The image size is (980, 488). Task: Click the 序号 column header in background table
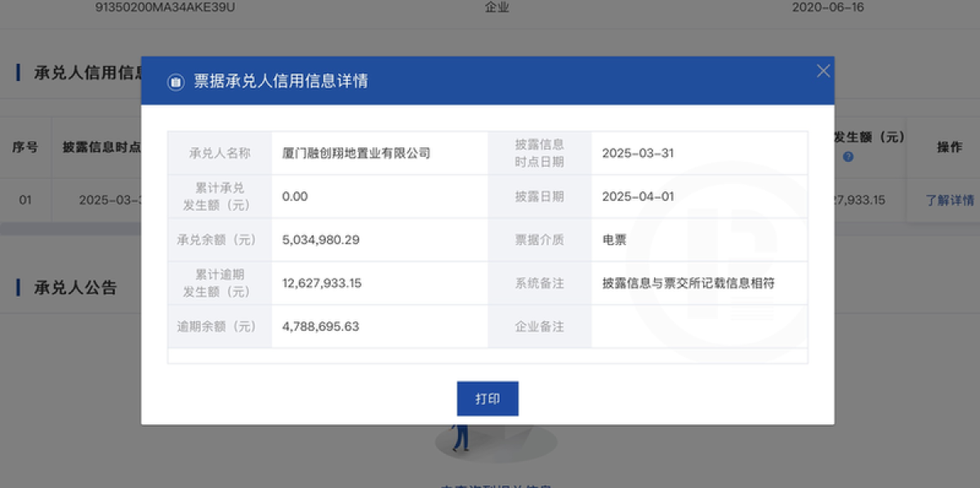coord(24,148)
